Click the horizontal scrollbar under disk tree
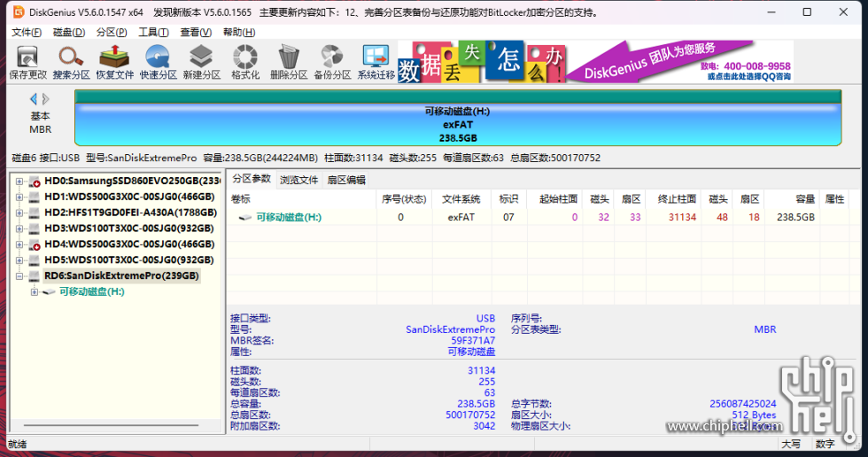Viewport: 868px width, 457px height. point(111,425)
